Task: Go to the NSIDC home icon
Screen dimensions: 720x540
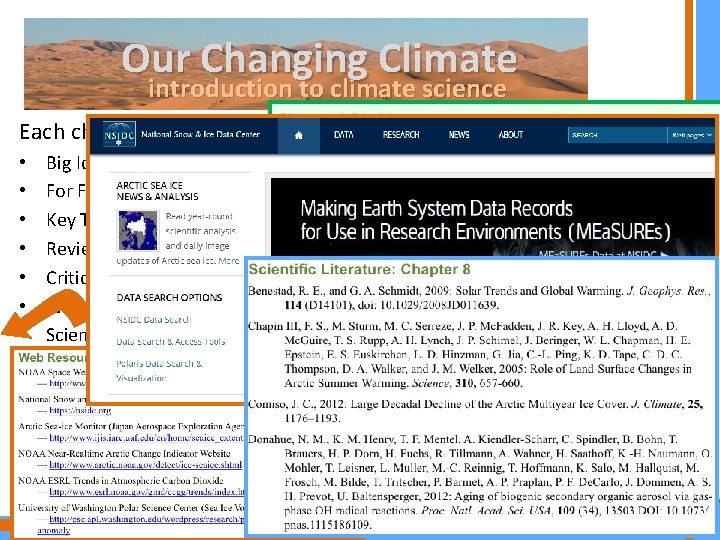Action: tap(299, 135)
